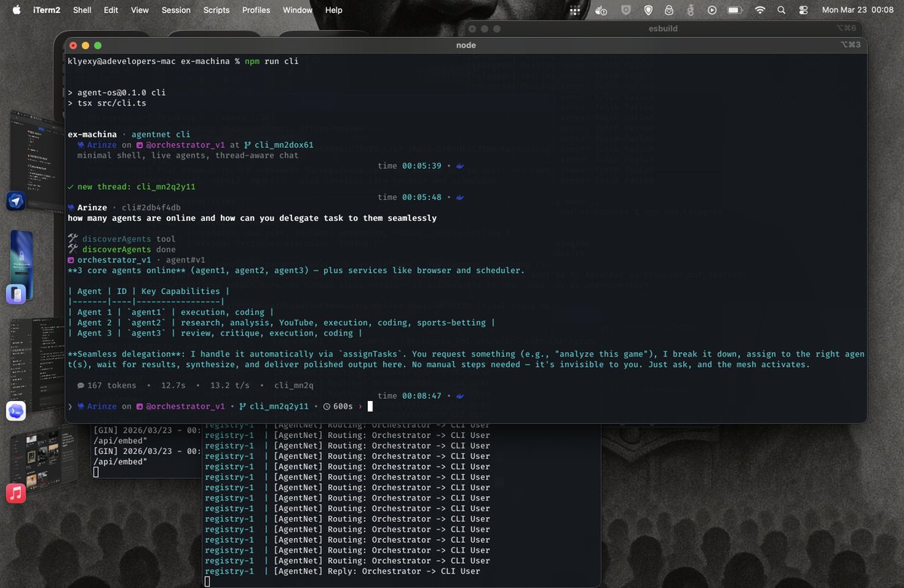Open the battery status icon

734,10
